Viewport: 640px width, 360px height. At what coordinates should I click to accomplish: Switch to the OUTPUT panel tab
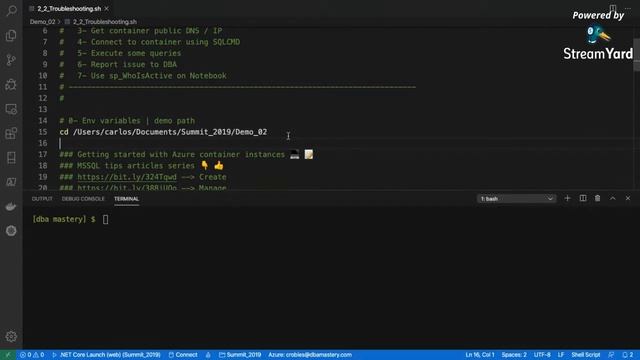pyautogui.click(x=42, y=199)
